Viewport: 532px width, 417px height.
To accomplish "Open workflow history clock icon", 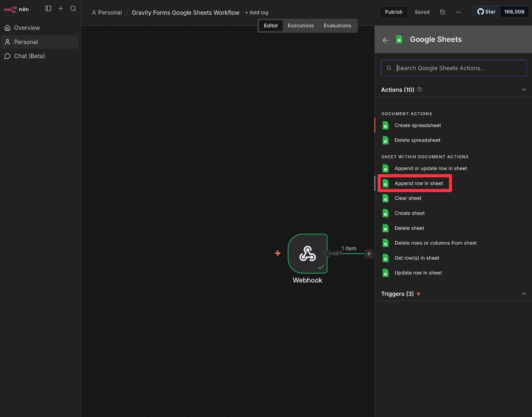I will (442, 12).
